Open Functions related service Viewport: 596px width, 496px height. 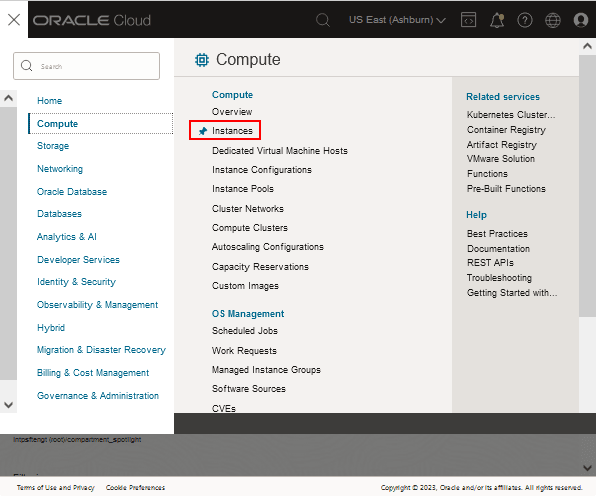click(487, 174)
